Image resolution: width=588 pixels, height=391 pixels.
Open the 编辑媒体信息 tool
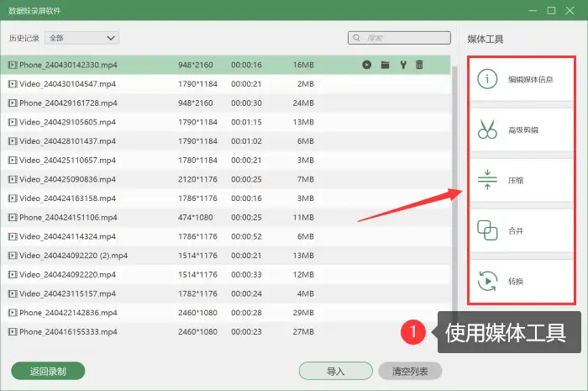(522, 79)
